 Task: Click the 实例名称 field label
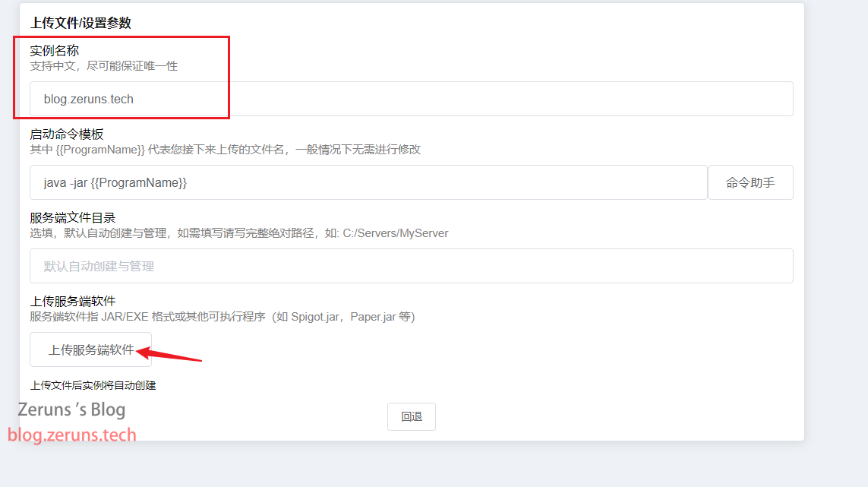54,50
